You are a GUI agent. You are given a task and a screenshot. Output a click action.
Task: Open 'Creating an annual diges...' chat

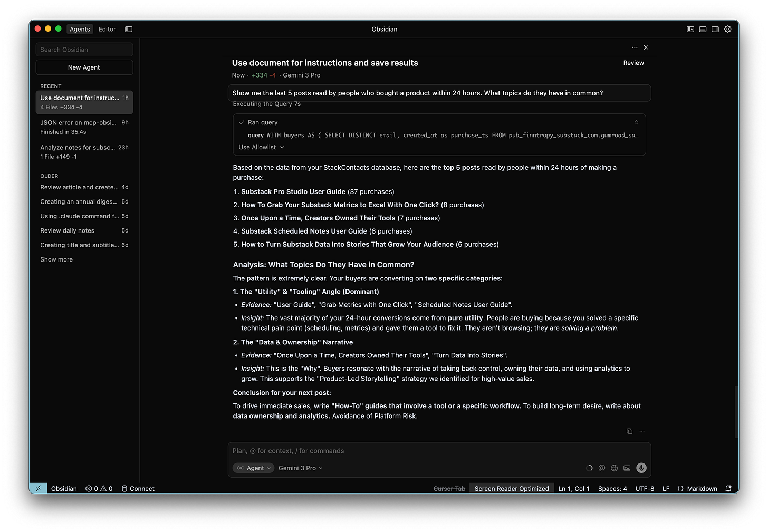coord(84,202)
